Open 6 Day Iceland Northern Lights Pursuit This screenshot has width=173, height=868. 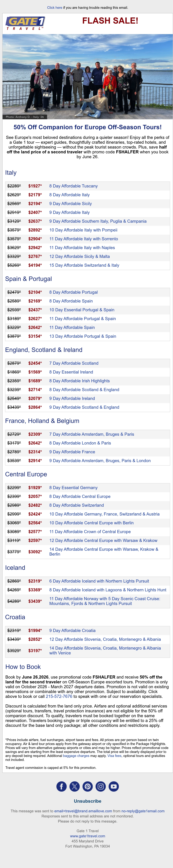pos(99,581)
